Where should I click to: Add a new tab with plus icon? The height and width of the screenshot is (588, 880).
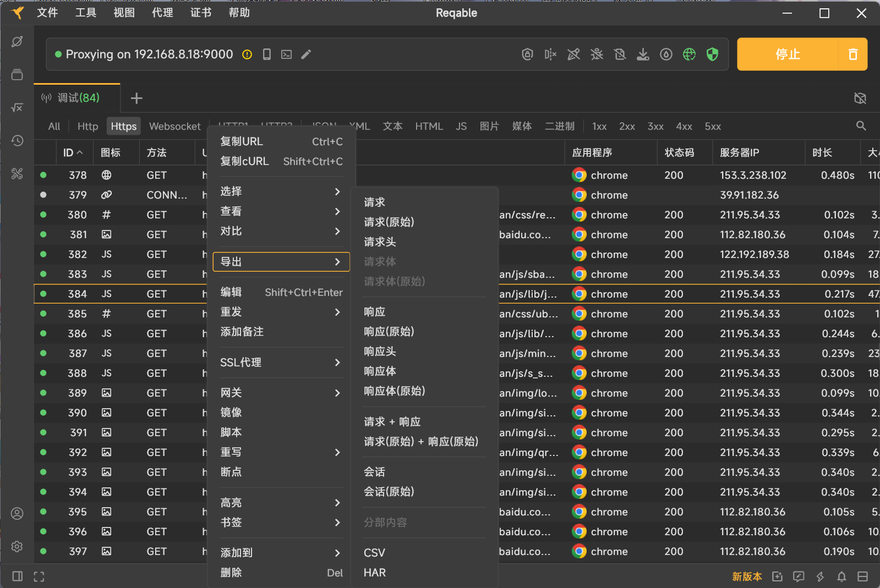click(x=136, y=98)
